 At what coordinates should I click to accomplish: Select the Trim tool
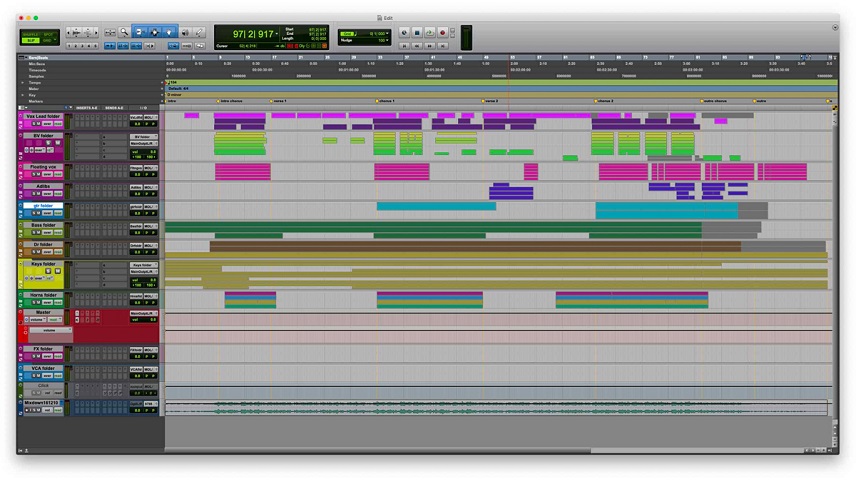(x=139, y=33)
